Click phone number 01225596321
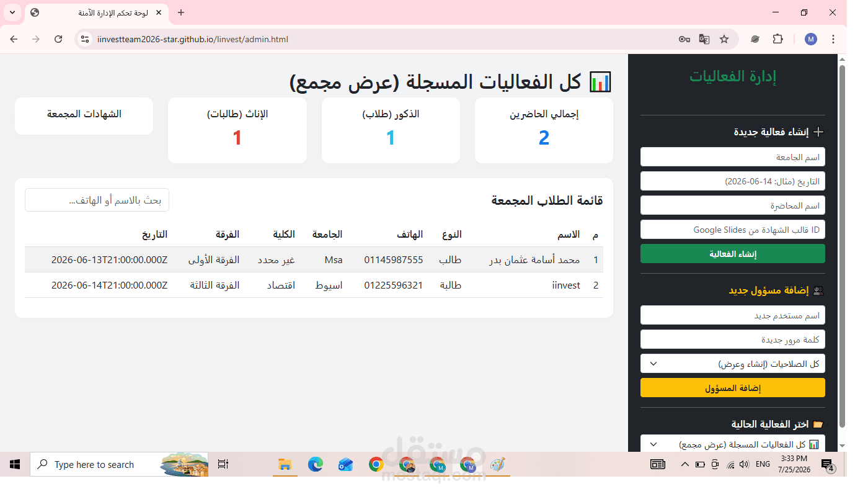868x494 pixels. point(393,285)
